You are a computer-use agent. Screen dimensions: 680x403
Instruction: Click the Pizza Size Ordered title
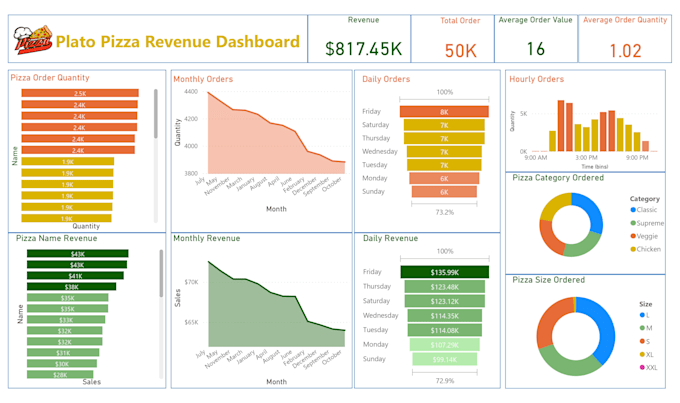[x=549, y=280]
